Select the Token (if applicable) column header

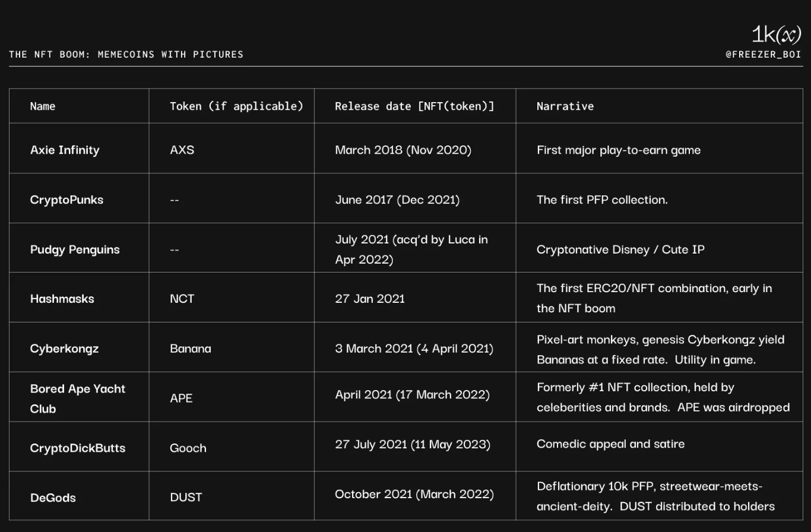click(236, 106)
